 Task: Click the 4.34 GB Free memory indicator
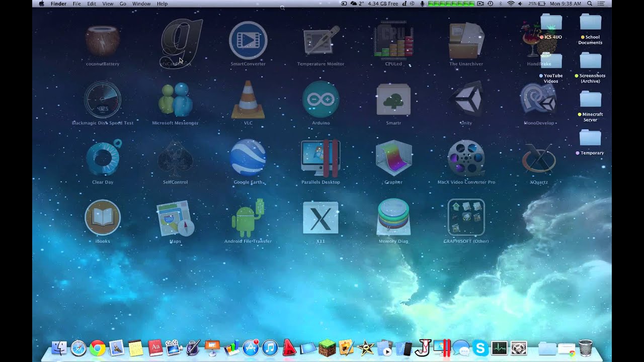pyautogui.click(x=383, y=4)
